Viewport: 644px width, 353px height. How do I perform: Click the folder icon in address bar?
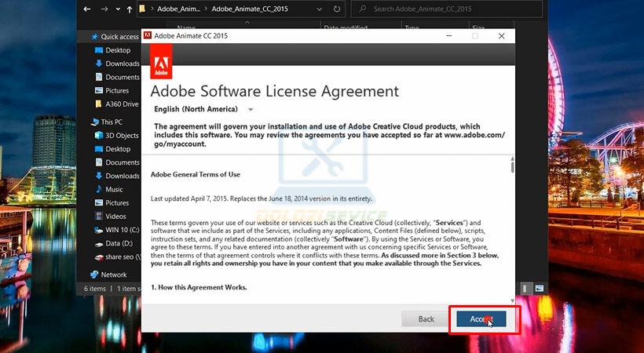[142, 9]
